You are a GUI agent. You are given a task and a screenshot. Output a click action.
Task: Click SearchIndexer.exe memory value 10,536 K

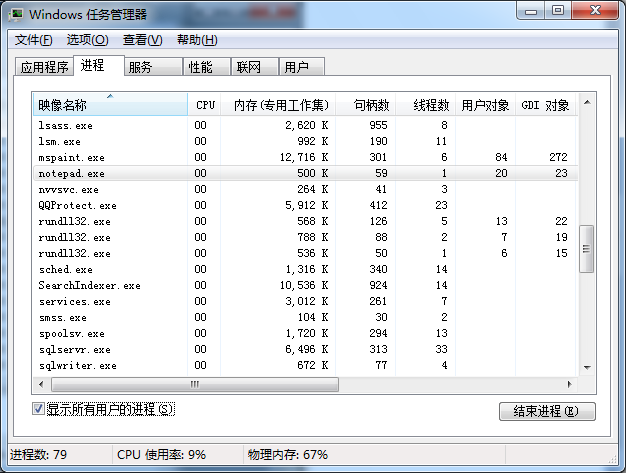[304, 285]
